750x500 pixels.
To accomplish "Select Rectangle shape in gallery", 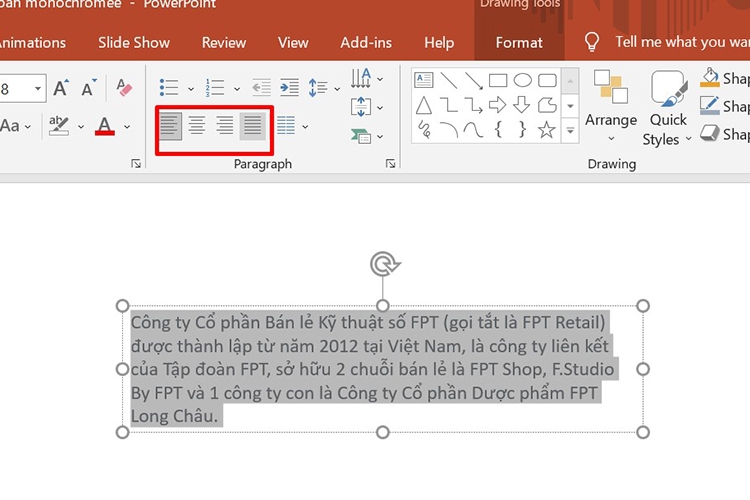I will (x=498, y=80).
